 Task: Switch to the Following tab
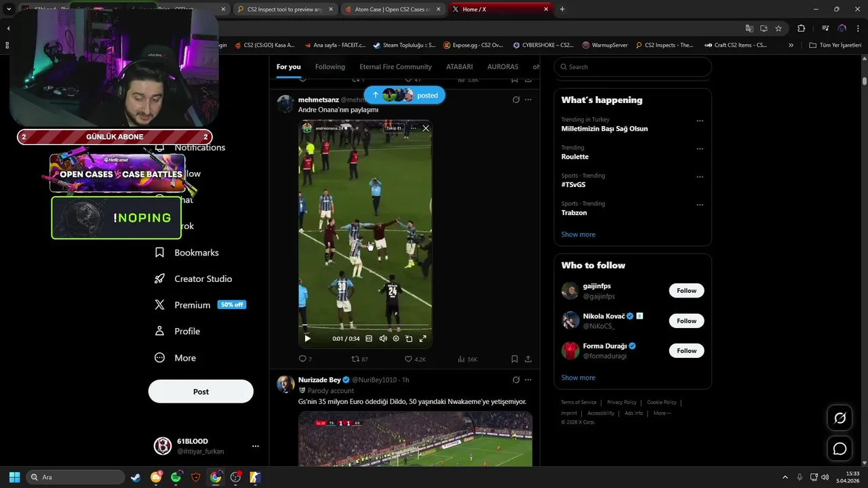click(330, 66)
